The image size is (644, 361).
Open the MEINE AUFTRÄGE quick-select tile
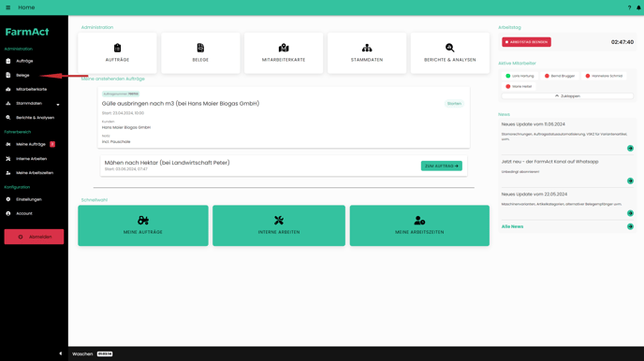click(x=143, y=225)
